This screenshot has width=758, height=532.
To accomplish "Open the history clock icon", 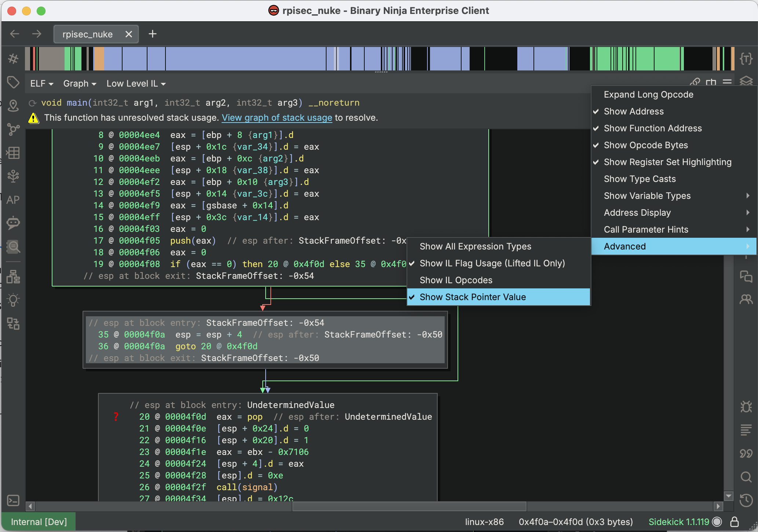I will [x=746, y=500].
